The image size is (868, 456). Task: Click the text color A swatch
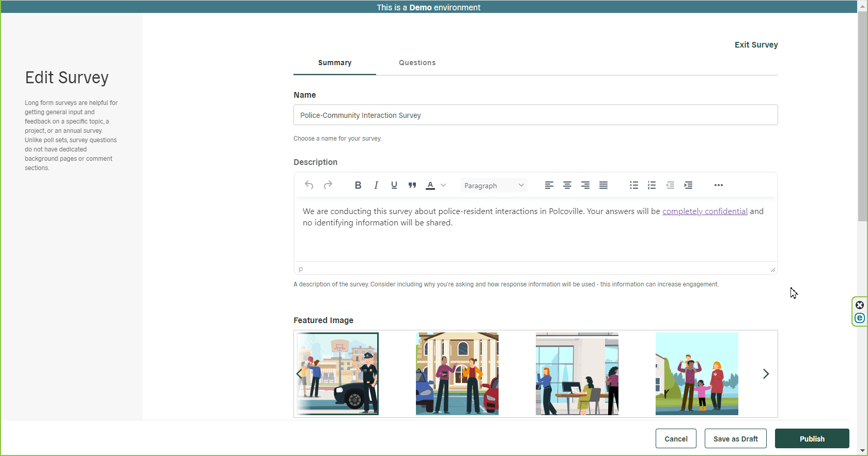pyautogui.click(x=430, y=185)
